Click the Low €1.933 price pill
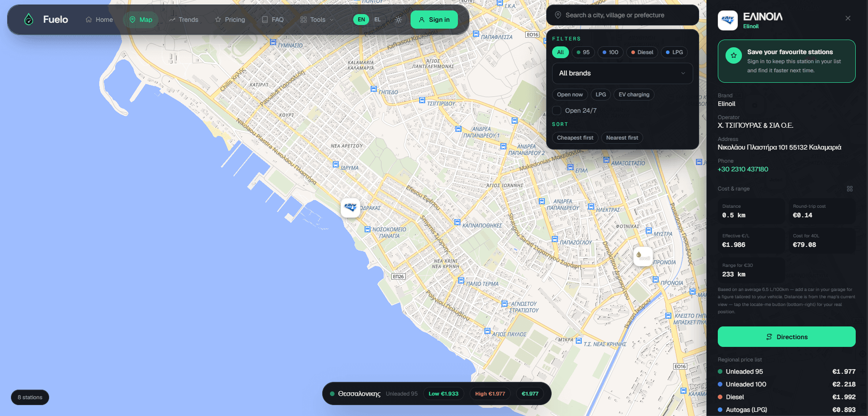 [x=443, y=394]
